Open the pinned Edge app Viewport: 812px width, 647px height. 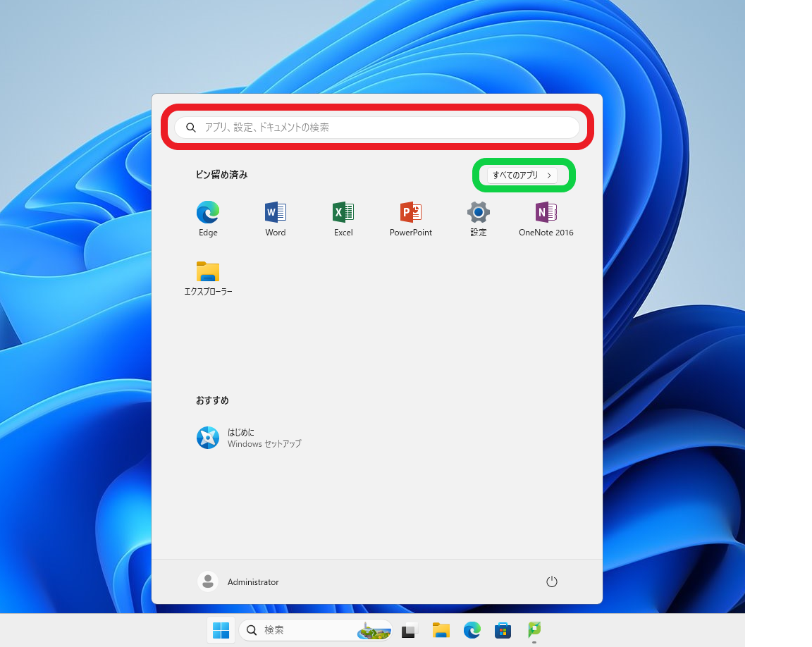208,218
